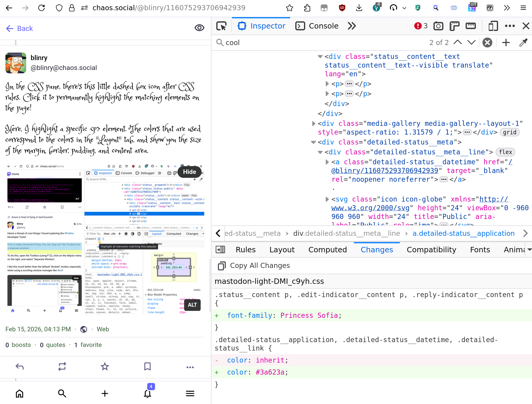Viewport: 532px width, 404px height.
Task: Click the search field containing cool
Action: tap(270, 42)
